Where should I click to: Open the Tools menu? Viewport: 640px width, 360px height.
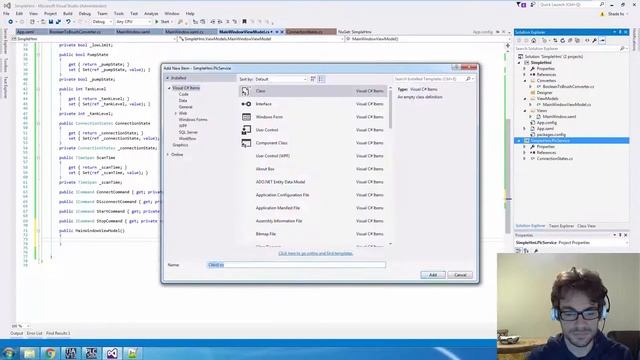pos(119,13)
